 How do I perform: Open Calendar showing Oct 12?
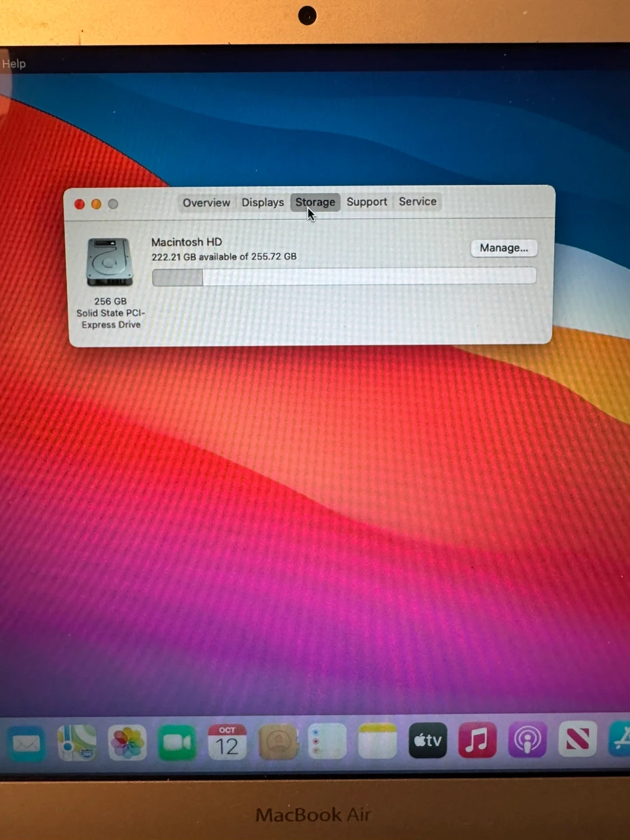pyautogui.click(x=228, y=742)
